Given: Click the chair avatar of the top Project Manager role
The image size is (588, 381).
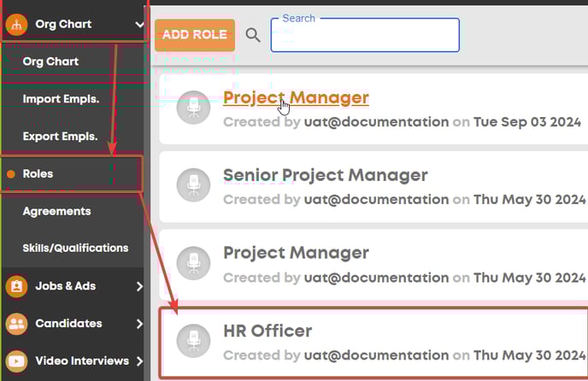Looking at the screenshot, I should pos(193,108).
